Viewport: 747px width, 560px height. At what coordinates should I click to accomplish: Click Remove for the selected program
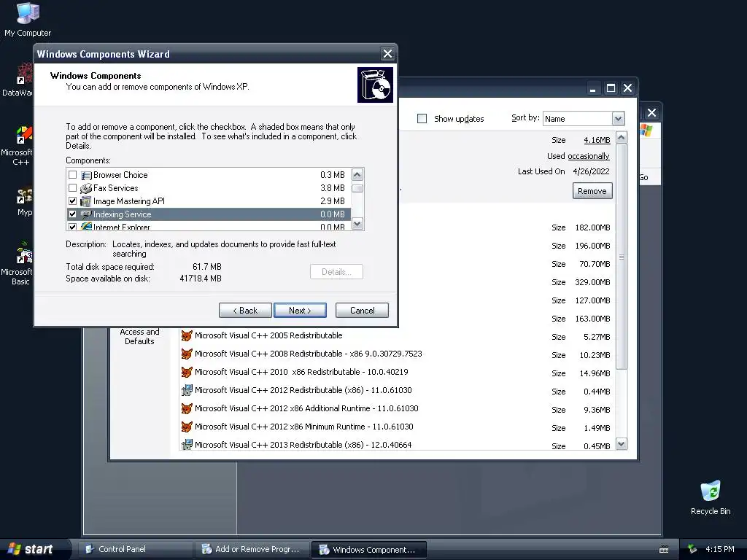592,191
